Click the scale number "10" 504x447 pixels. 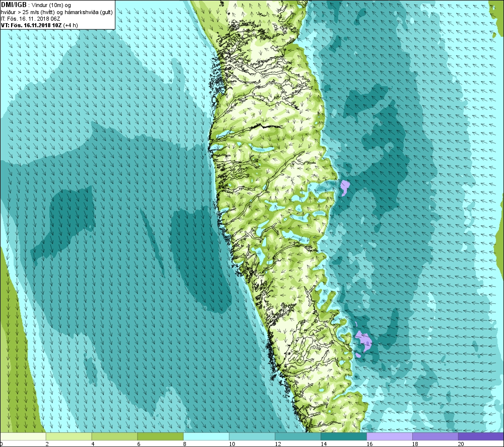[232, 444]
